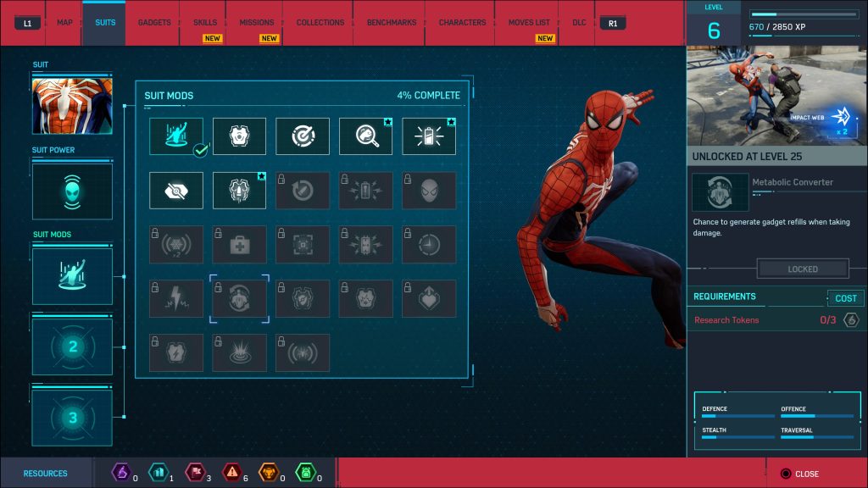Viewport: 868px width, 488px height.
Task: Select the locked lightning bolt mod
Action: (175, 298)
